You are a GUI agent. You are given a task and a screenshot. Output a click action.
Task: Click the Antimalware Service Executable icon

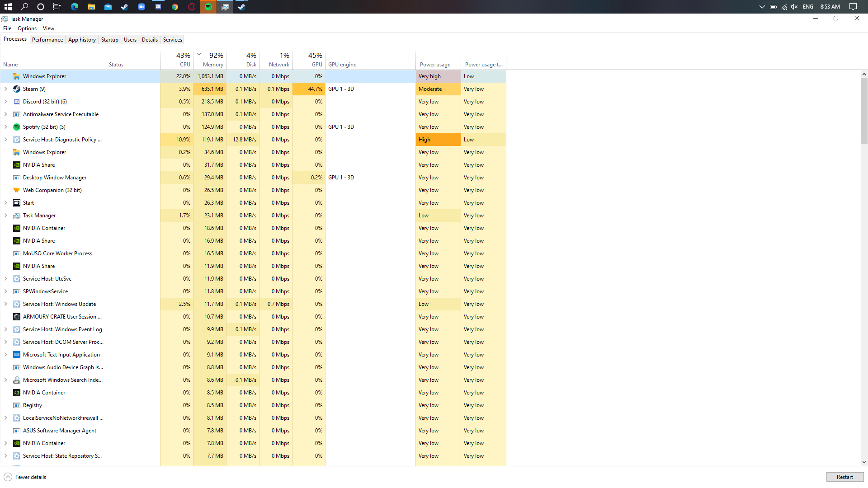[x=17, y=114]
